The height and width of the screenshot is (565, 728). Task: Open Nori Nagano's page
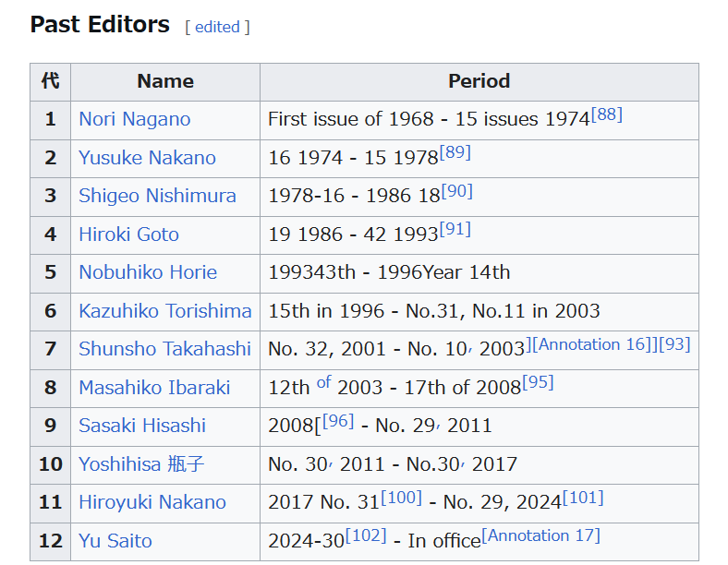(135, 119)
